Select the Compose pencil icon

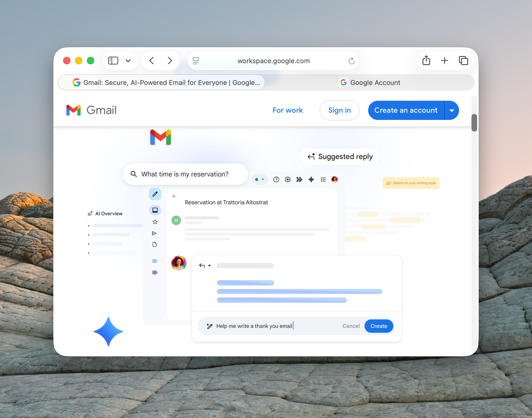coord(155,194)
